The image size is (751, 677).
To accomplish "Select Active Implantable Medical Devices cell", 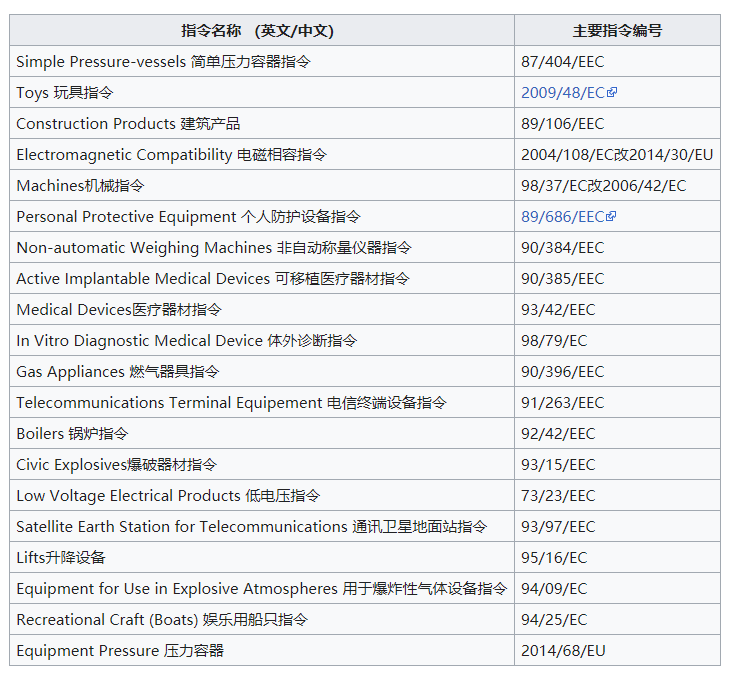I will (262, 278).
